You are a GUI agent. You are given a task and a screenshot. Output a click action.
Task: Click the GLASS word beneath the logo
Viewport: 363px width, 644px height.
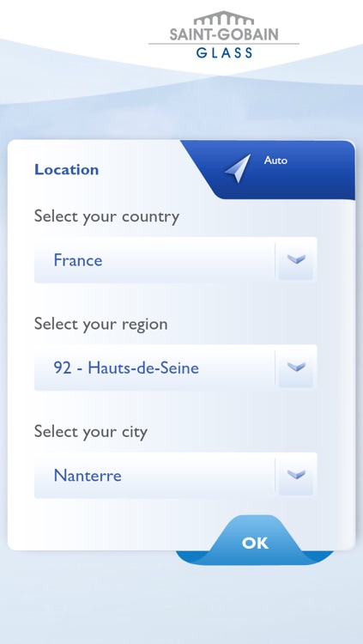pyautogui.click(x=224, y=52)
